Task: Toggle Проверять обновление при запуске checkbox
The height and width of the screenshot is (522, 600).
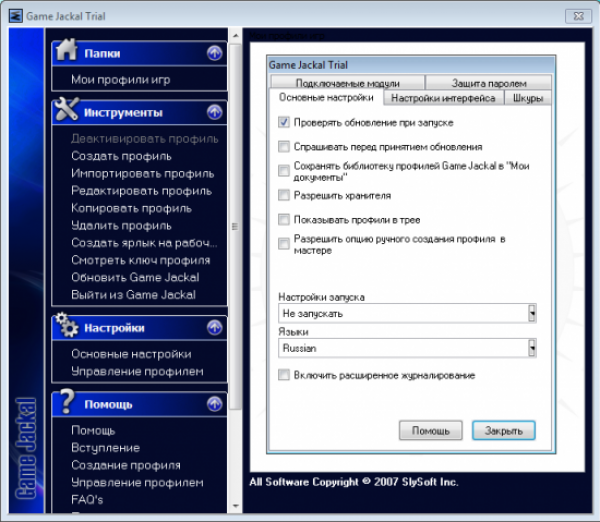Action: pyautogui.click(x=284, y=122)
